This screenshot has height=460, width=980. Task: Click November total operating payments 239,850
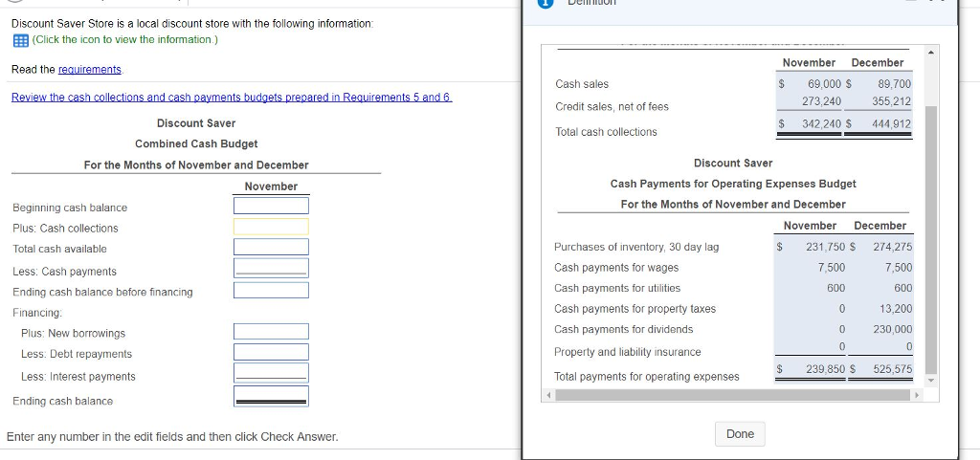point(826,369)
